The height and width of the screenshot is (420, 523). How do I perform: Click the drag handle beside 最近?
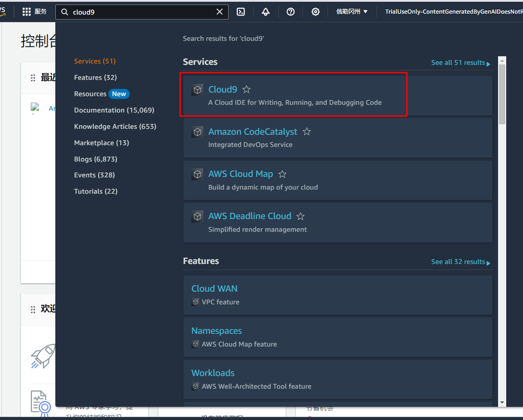33,78
